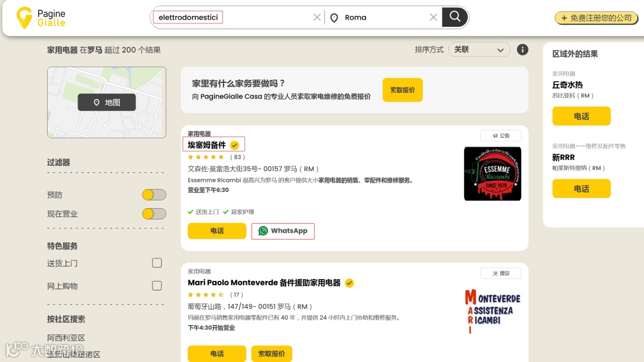Call Mari Paolo Monteverde with 电话 button

217,354
